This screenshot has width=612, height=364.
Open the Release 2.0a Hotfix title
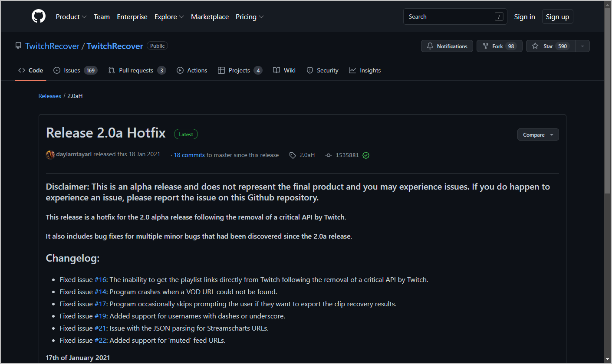point(106,133)
